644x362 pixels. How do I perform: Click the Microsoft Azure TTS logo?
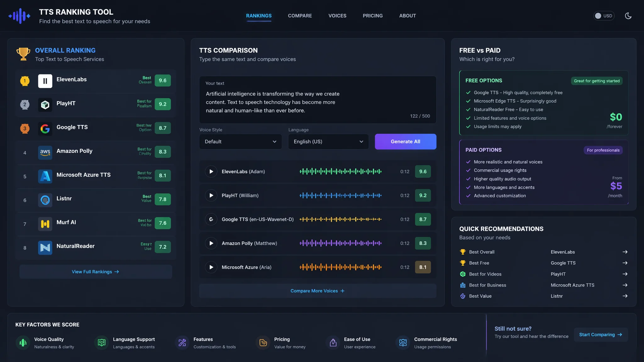45,176
